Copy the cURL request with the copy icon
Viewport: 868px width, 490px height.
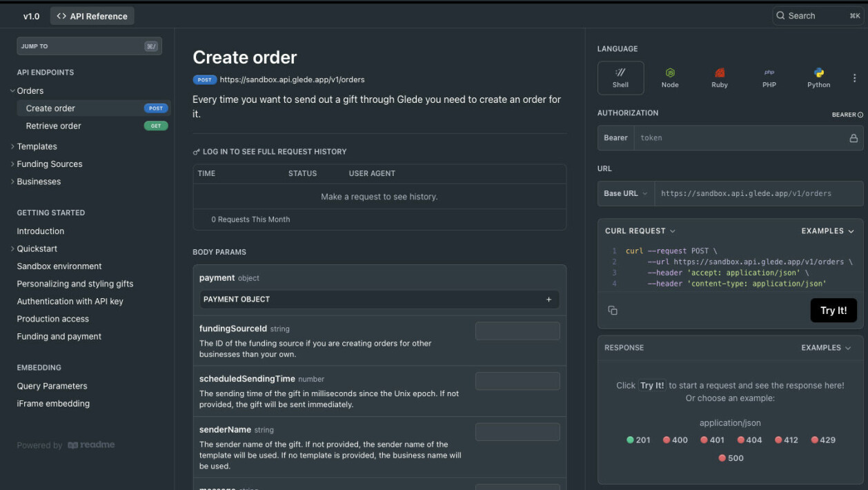[613, 311]
